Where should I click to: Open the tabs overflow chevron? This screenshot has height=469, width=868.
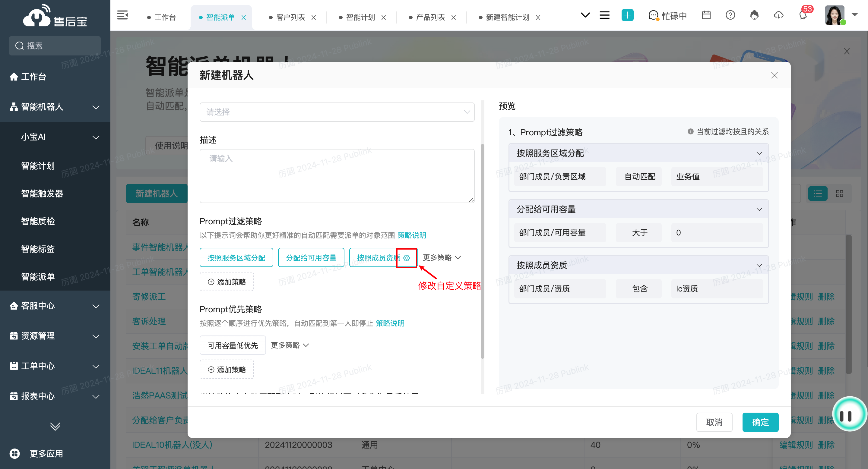click(x=585, y=15)
